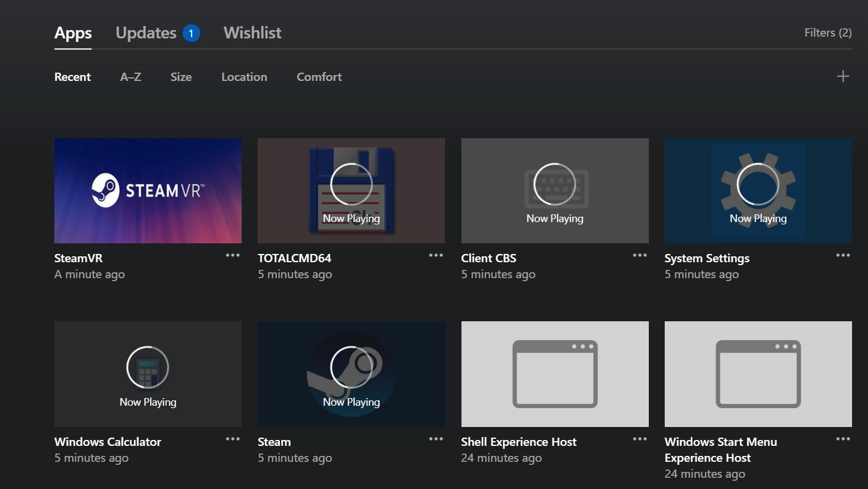Click Windows Start Menu Experience Host title
The image size is (868, 489).
[x=720, y=449]
